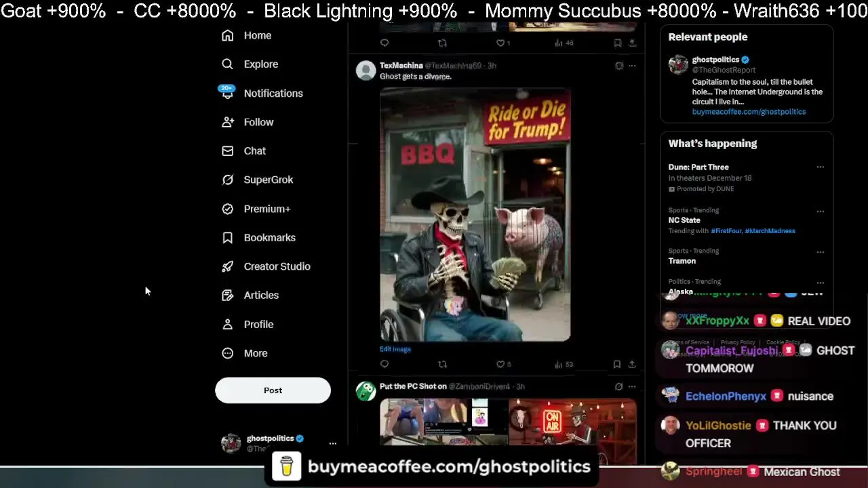Image resolution: width=868 pixels, height=488 pixels.
Task: Click the Creator Studio rocket icon
Action: click(227, 266)
